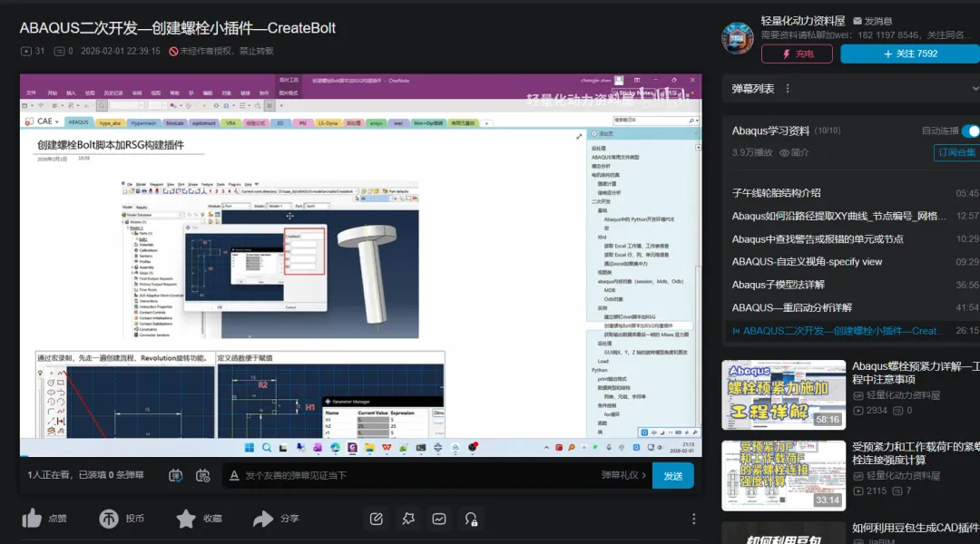Like the video with 点赞 thumbs-up icon
The image size is (980, 544).
[32, 519]
